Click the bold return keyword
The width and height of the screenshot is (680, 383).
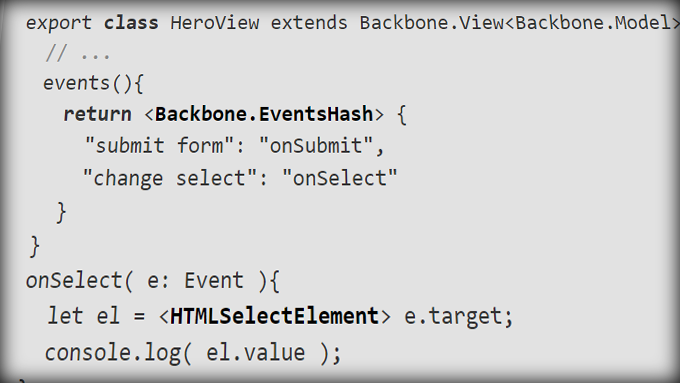(97, 115)
